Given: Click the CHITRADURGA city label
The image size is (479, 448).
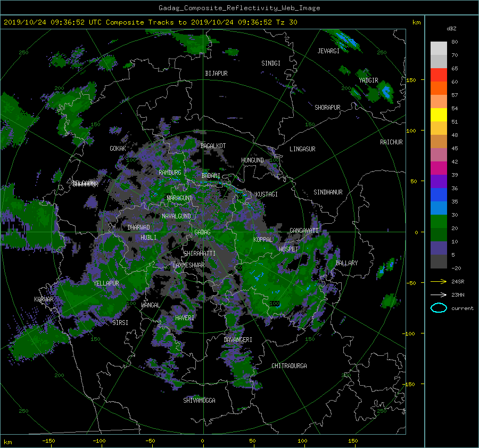Looking at the screenshot, I should pyautogui.click(x=289, y=366).
